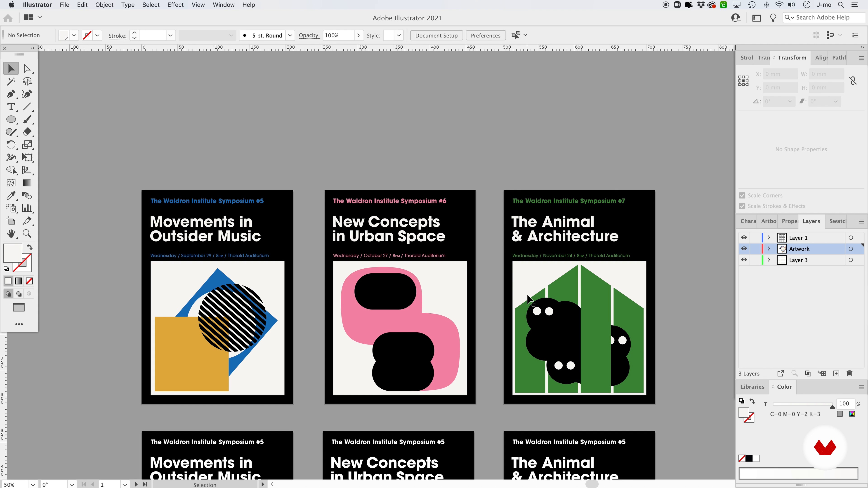Viewport: 868px width, 488px height.
Task: Expand Layer 3 contents
Action: (x=769, y=260)
